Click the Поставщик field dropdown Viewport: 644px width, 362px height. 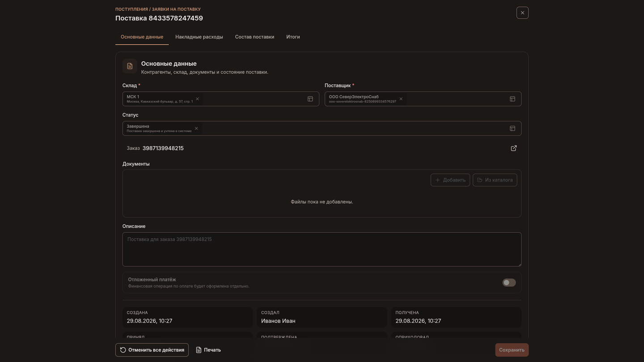click(x=423, y=99)
